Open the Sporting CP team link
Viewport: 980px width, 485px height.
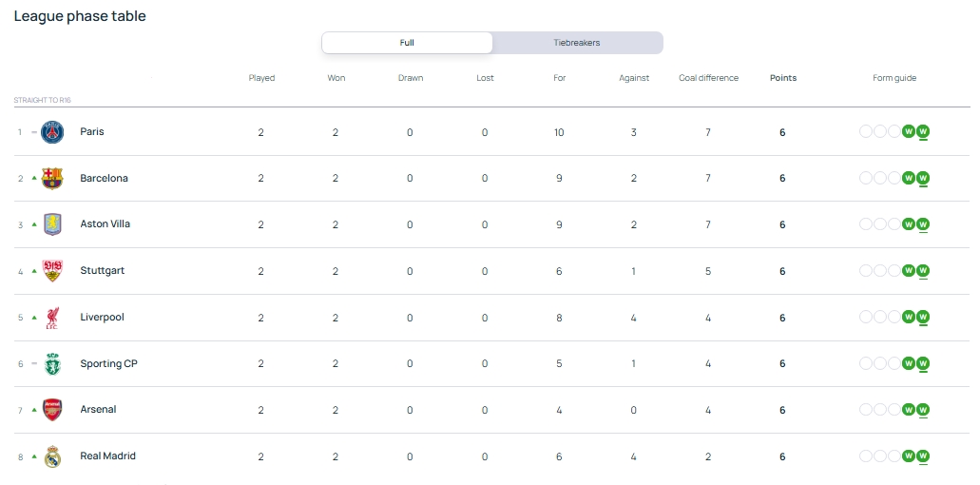[108, 363]
